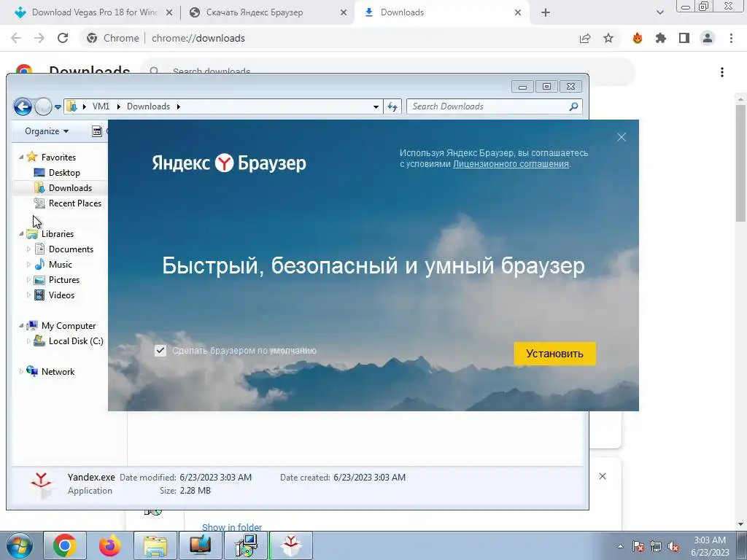
Task: Click Downloads in the Explorer address path
Action: (x=148, y=106)
